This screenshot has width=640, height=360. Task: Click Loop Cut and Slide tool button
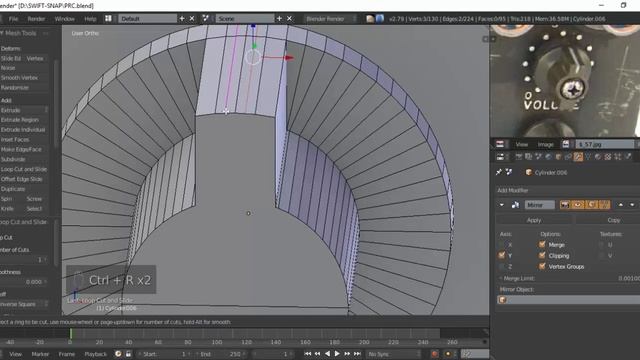(24, 169)
